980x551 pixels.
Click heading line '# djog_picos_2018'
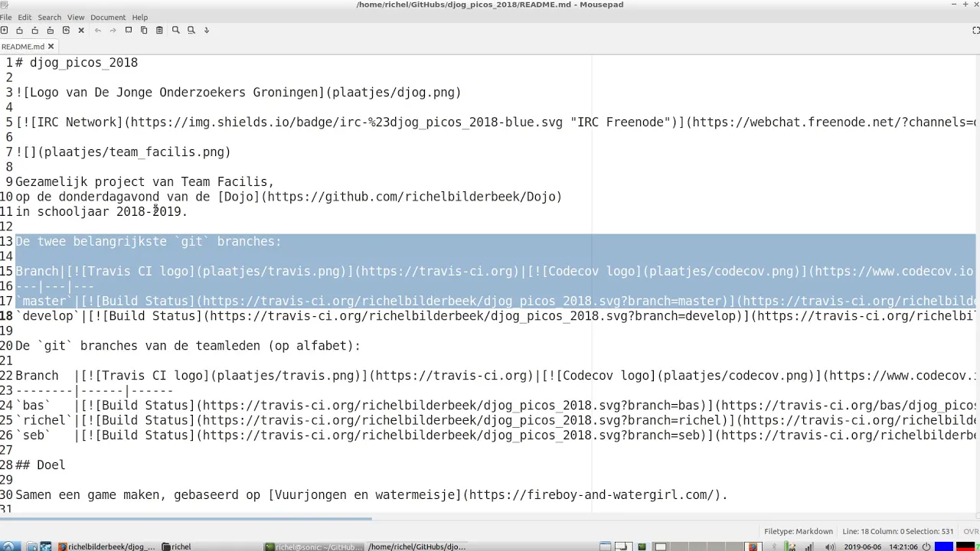coord(77,63)
